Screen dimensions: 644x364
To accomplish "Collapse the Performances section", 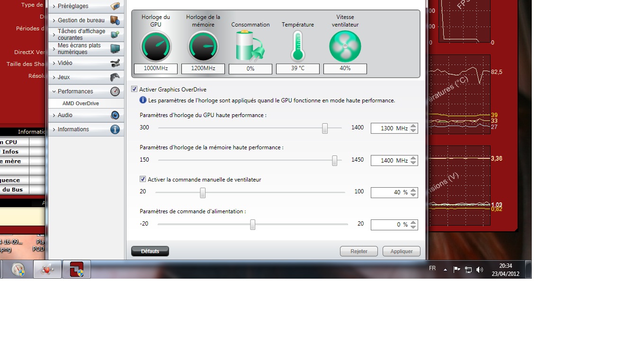I will (x=75, y=91).
